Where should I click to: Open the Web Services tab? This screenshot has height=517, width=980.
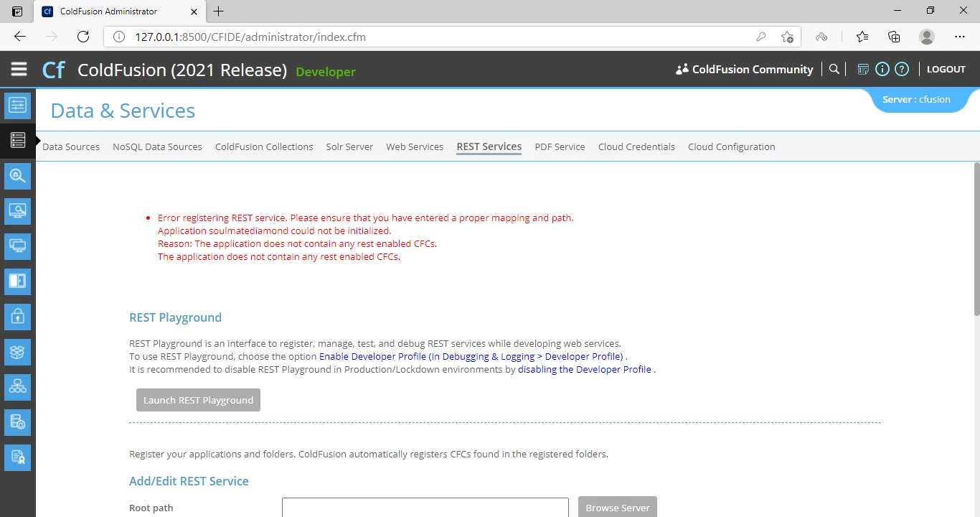click(x=415, y=146)
